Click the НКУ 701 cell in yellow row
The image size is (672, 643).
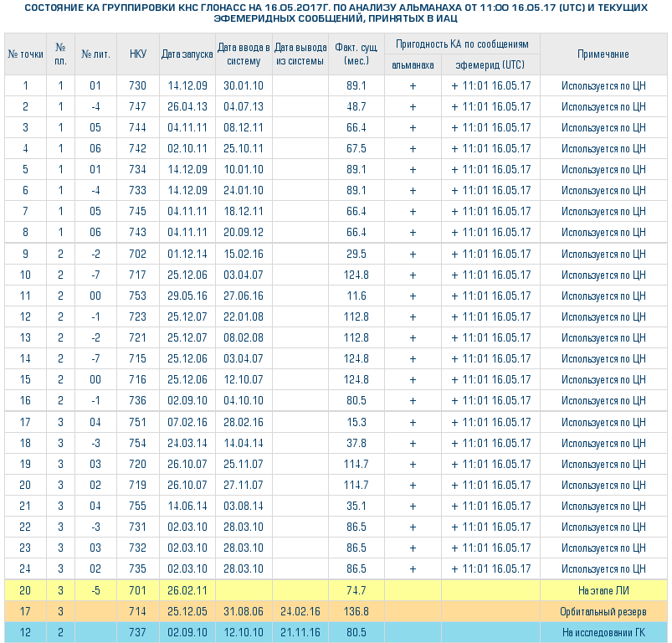[137, 590]
